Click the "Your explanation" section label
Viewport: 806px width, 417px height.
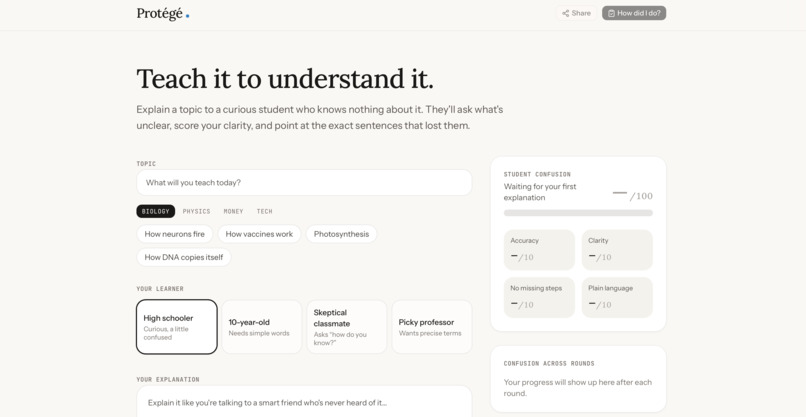point(168,379)
